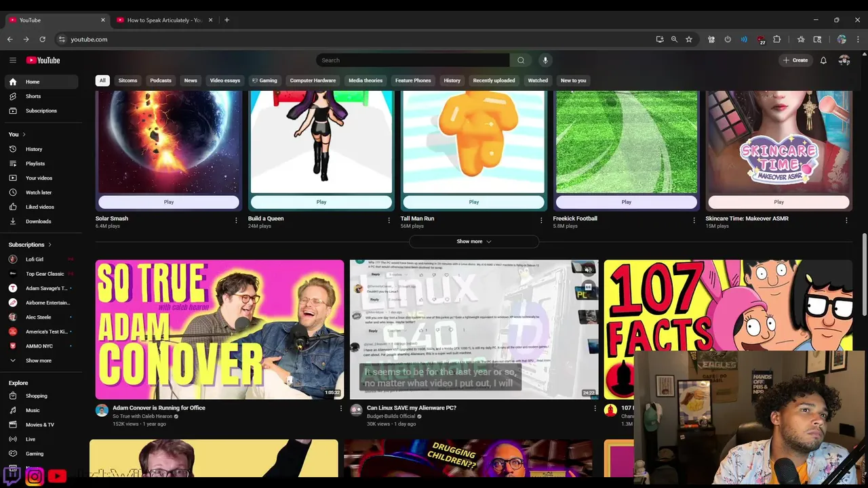Play the Freekick Football game
868x488 pixels.
click(627, 202)
